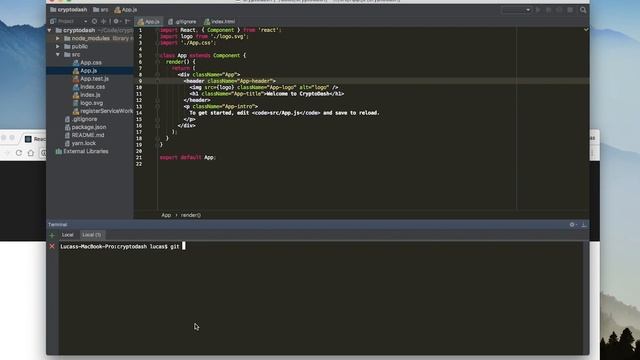This screenshot has height=360, width=640.
Task: Hide the Terminal panel using the minimize icon
Action: tap(584, 224)
